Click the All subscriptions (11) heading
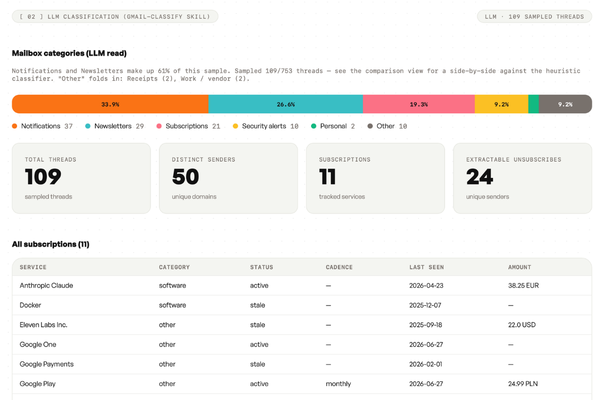 [x=51, y=244]
